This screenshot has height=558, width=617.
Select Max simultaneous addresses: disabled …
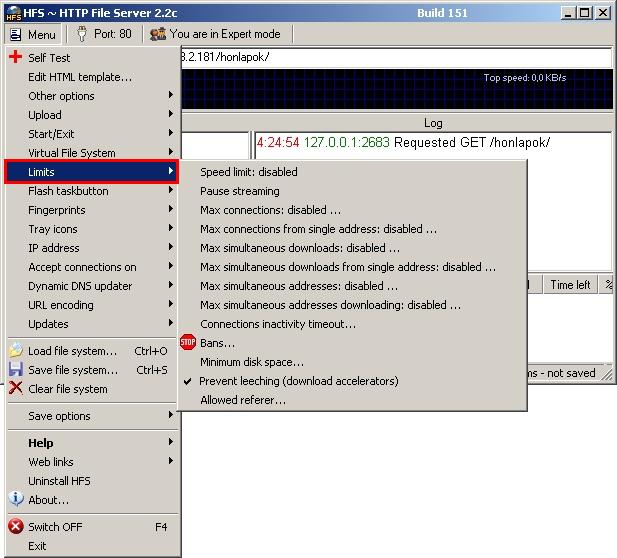[x=352, y=286]
